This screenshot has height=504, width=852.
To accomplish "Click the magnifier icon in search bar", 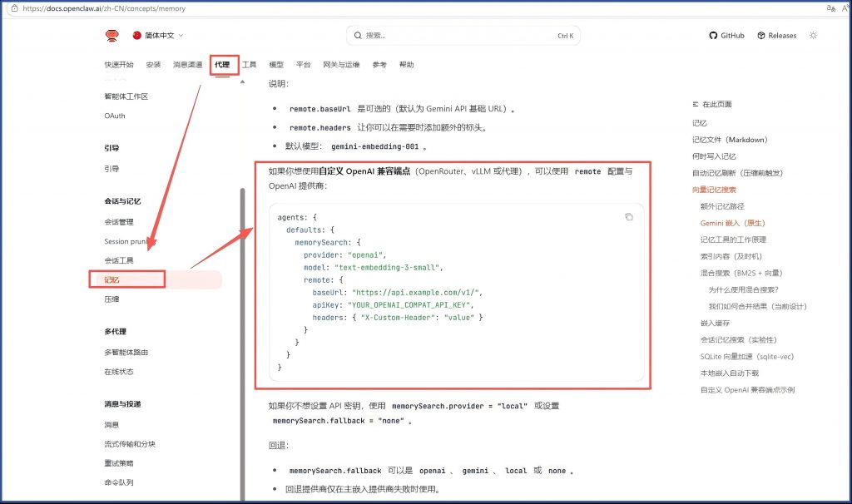I will click(x=358, y=36).
